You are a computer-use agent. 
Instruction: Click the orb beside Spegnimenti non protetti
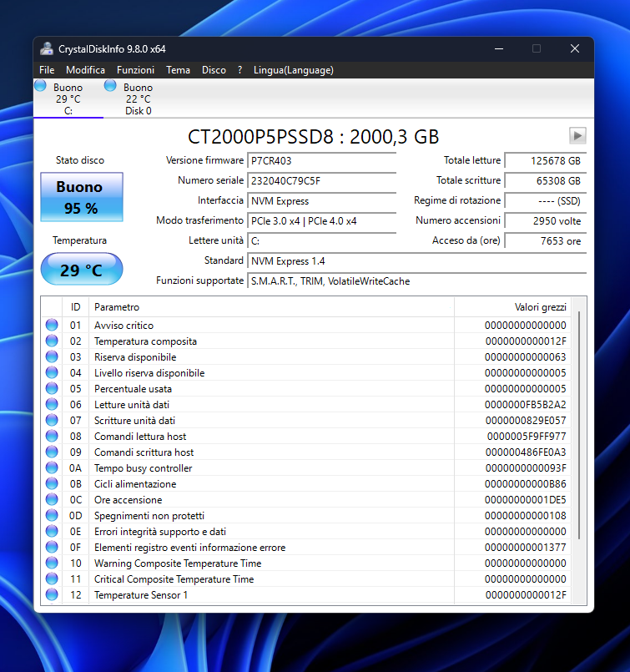(52, 515)
